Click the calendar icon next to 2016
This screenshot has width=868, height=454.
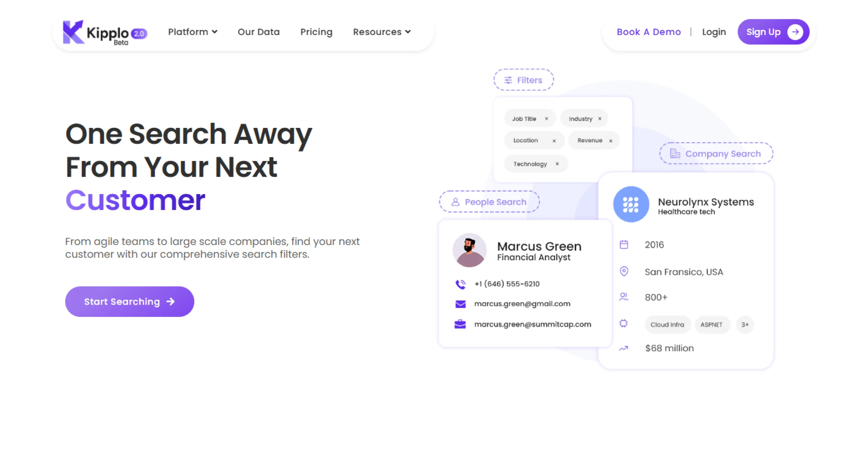pyautogui.click(x=624, y=244)
